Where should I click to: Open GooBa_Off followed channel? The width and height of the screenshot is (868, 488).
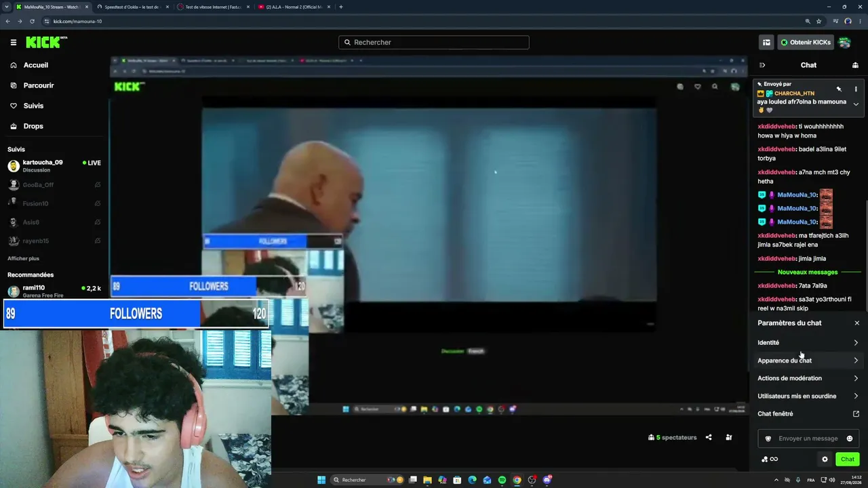[x=54, y=185]
